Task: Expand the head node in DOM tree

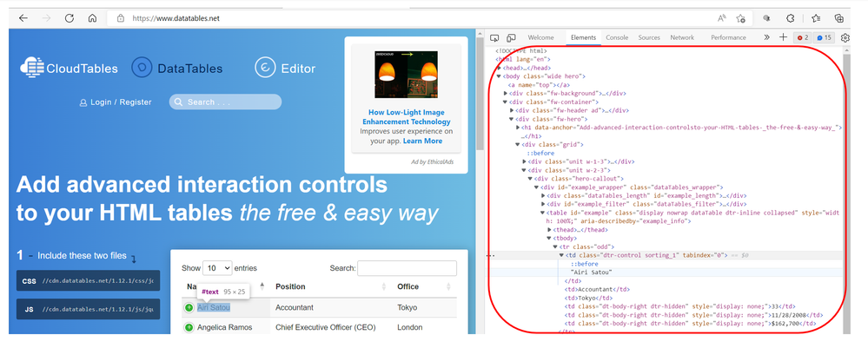Action: tap(499, 68)
